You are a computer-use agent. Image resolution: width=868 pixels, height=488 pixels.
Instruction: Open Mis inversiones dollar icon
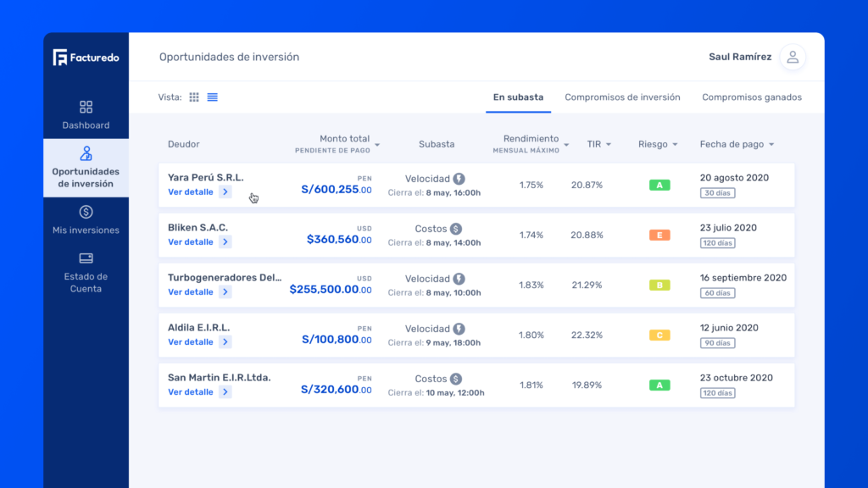coord(86,212)
